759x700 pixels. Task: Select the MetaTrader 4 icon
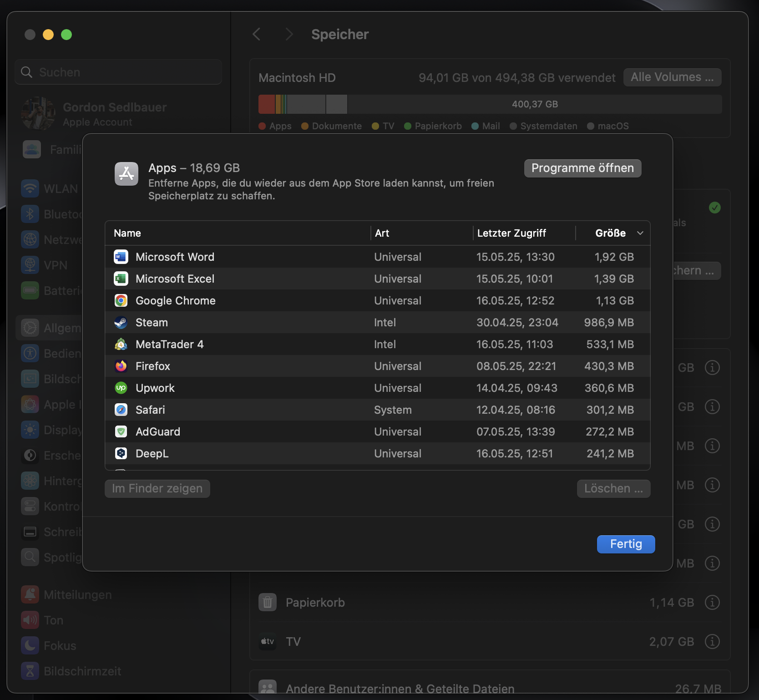click(121, 344)
